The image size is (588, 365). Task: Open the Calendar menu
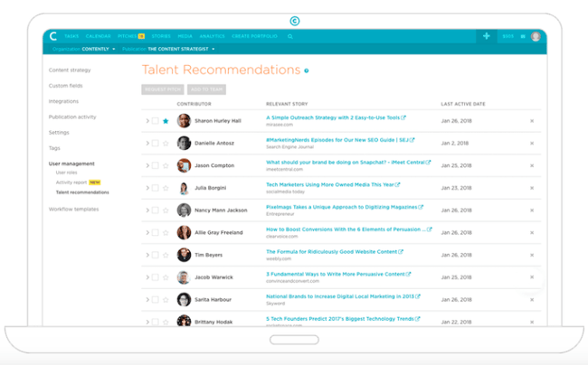(98, 36)
